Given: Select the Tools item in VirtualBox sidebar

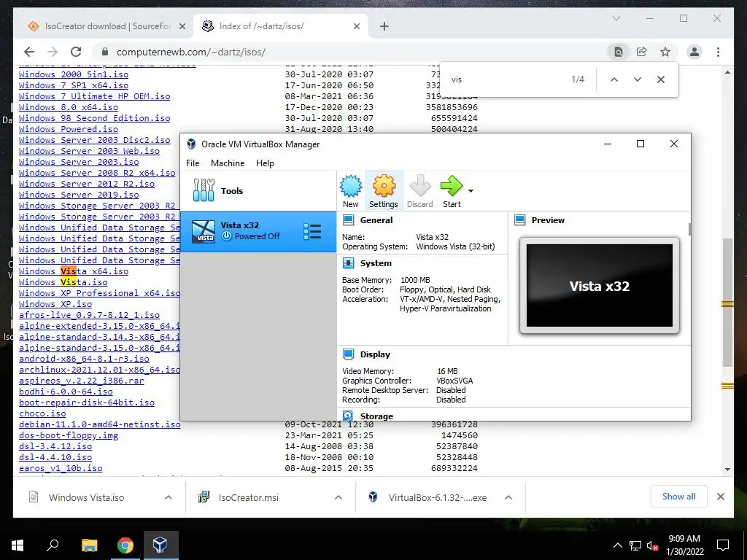Looking at the screenshot, I should pyautogui.click(x=258, y=191).
